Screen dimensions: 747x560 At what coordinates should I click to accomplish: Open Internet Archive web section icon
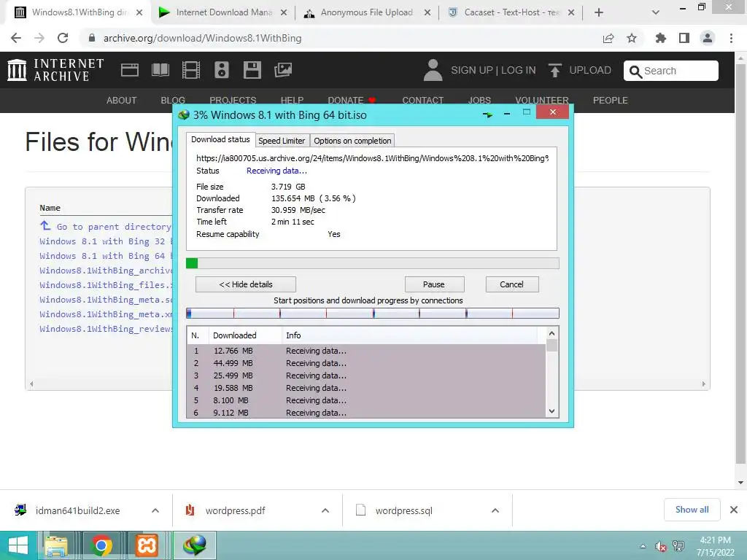[x=130, y=70]
